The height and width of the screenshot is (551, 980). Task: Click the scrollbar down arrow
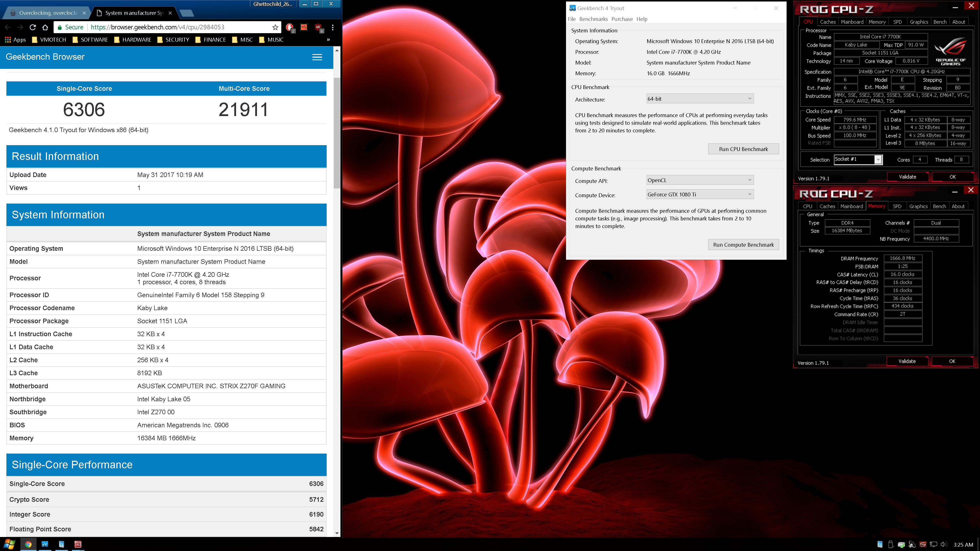click(x=337, y=533)
